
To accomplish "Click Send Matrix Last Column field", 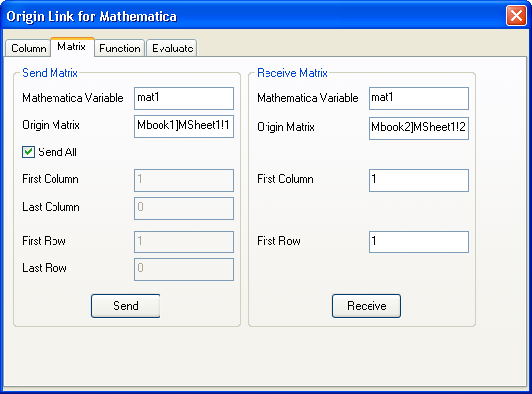I will click(x=183, y=209).
